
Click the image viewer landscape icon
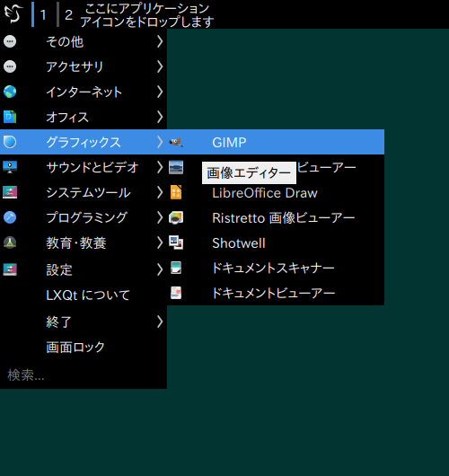click(x=176, y=167)
